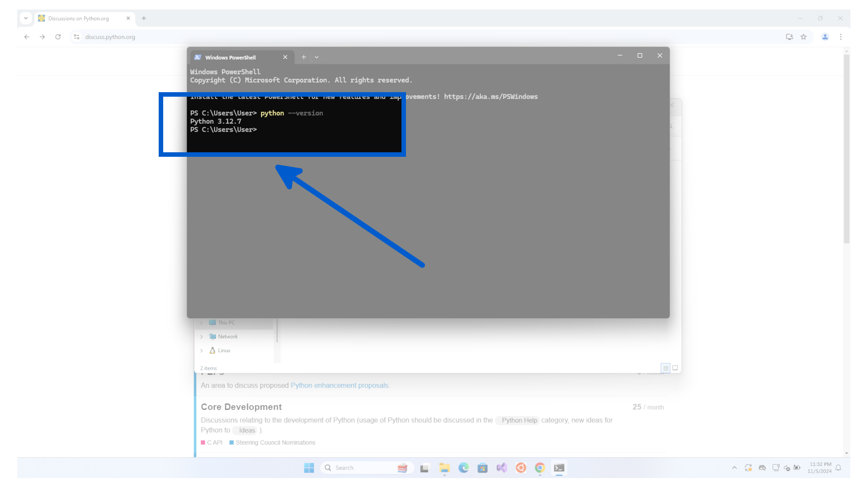868x488 pixels.
Task: Open the Python enhancement proposals link
Action: tap(339, 385)
